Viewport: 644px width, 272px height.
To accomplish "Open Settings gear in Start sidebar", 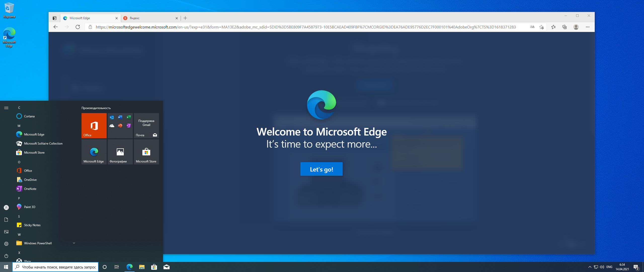I will pos(6,244).
